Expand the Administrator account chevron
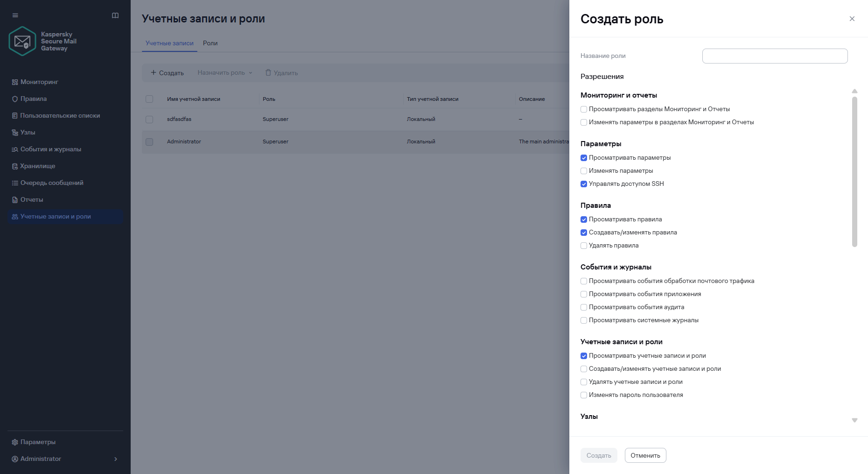Image resolution: width=868 pixels, height=474 pixels. coord(116,459)
